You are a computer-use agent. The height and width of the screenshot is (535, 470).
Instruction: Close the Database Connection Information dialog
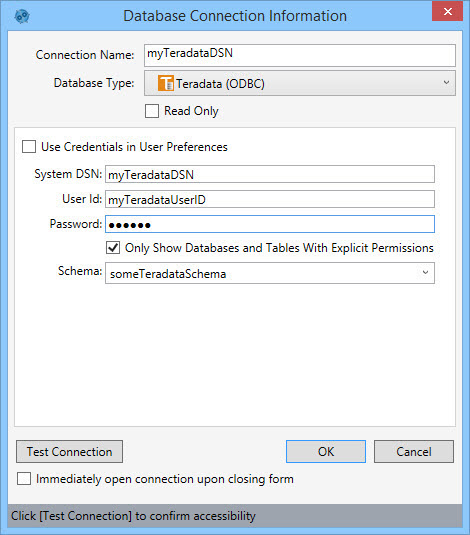(x=447, y=11)
